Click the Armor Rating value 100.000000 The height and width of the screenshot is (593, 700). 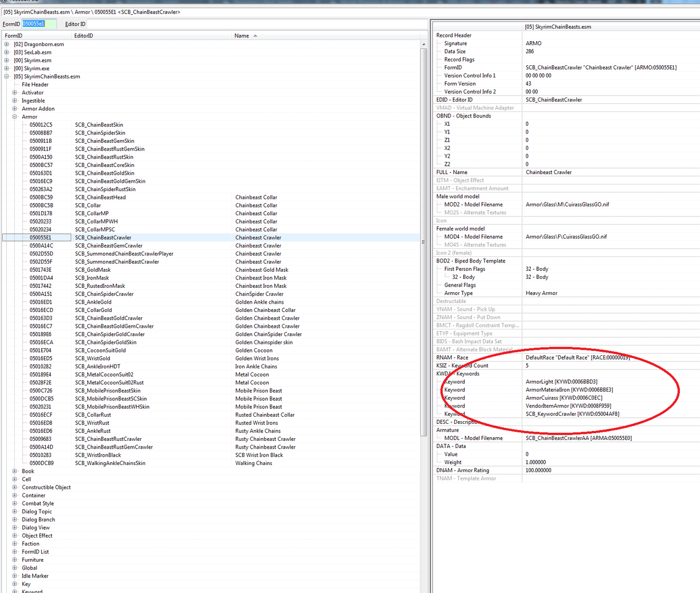coord(538,471)
